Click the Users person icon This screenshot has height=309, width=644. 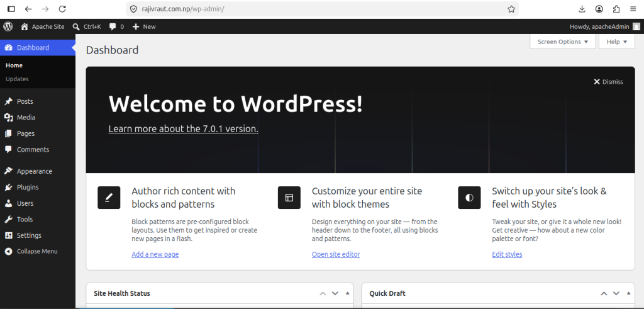click(x=9, y=203)
